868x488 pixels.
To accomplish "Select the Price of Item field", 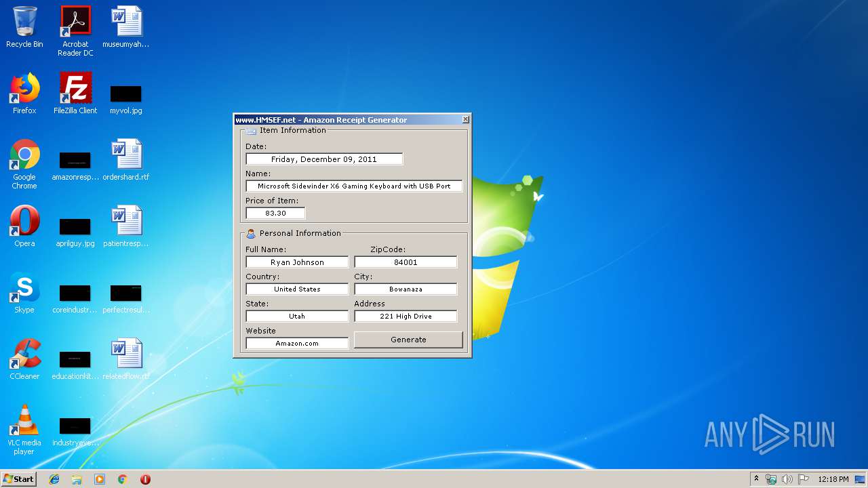I will tap(275, 213).
